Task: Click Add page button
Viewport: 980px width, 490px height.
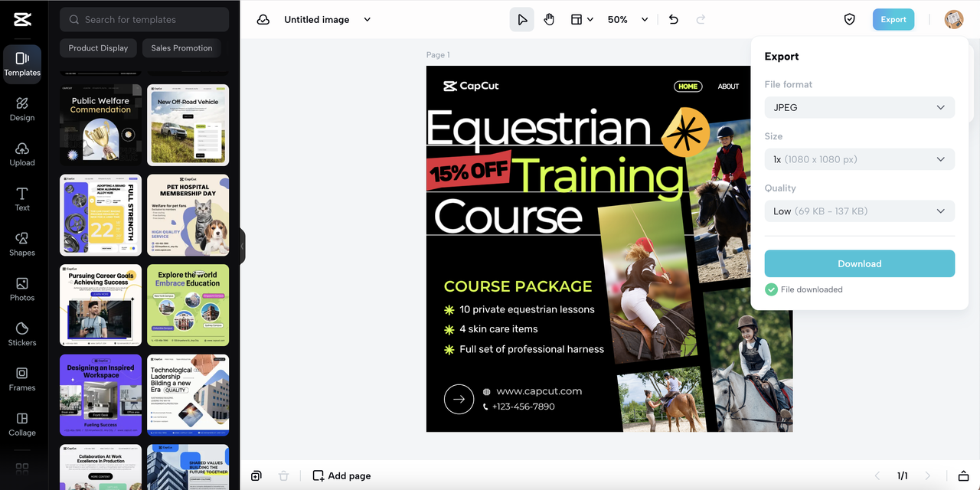Action: 341,476
